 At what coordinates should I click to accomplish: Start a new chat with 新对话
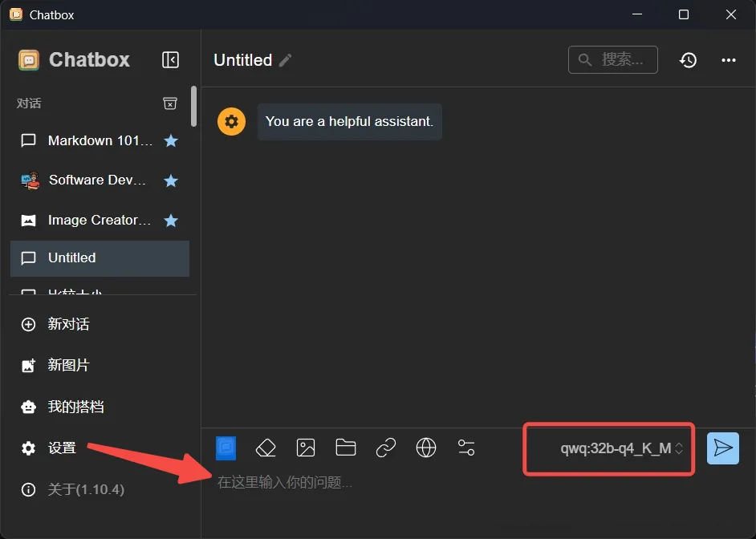click(68, 325)
